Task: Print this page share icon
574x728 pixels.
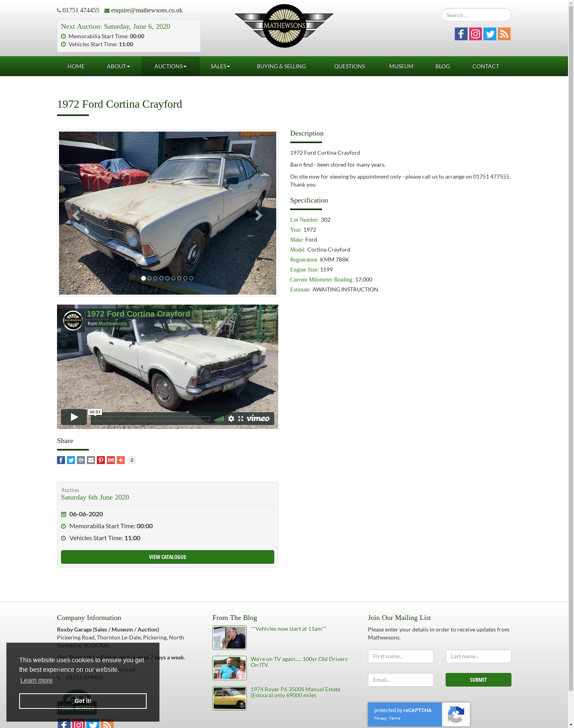Action: 81,460
